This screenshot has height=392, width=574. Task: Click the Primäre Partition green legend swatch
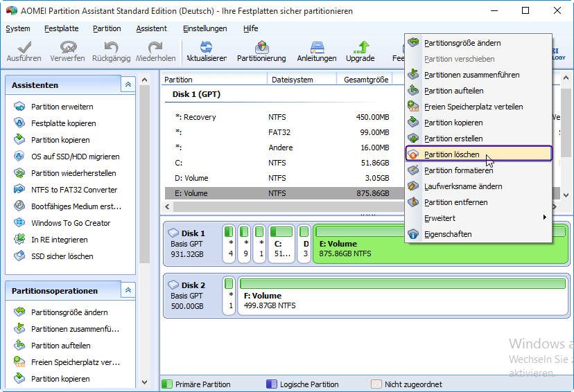pos(167,384)
